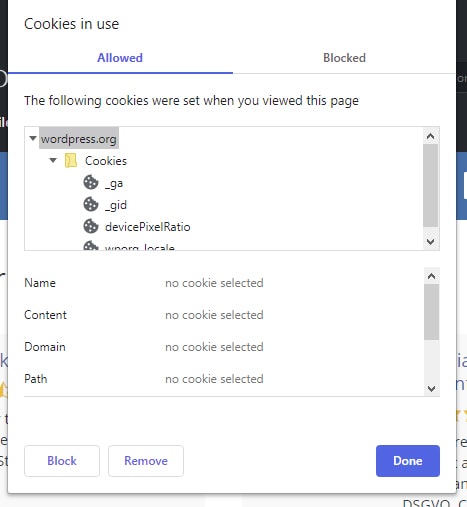Click the details pane scroll-down arrow
This screenshot has width=467, height=507.
431,388
